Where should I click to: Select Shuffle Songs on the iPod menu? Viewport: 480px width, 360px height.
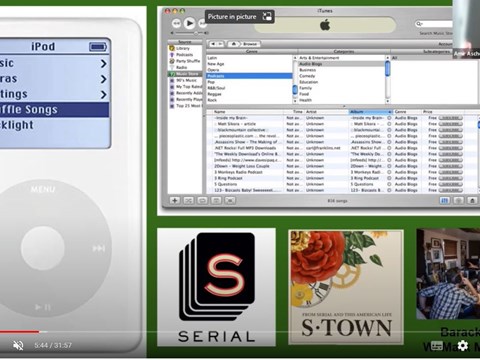coord(55,110)
